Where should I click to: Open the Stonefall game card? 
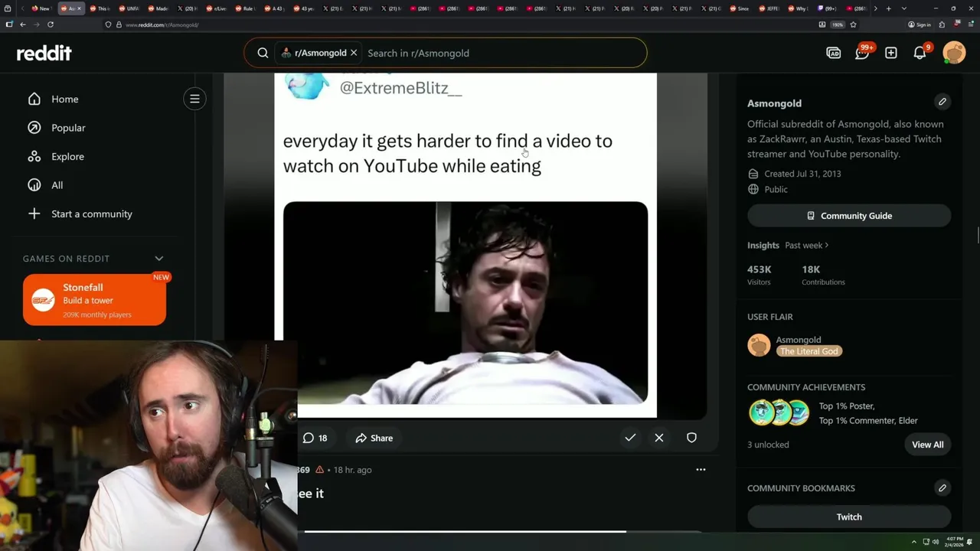(x=94, y=300)
